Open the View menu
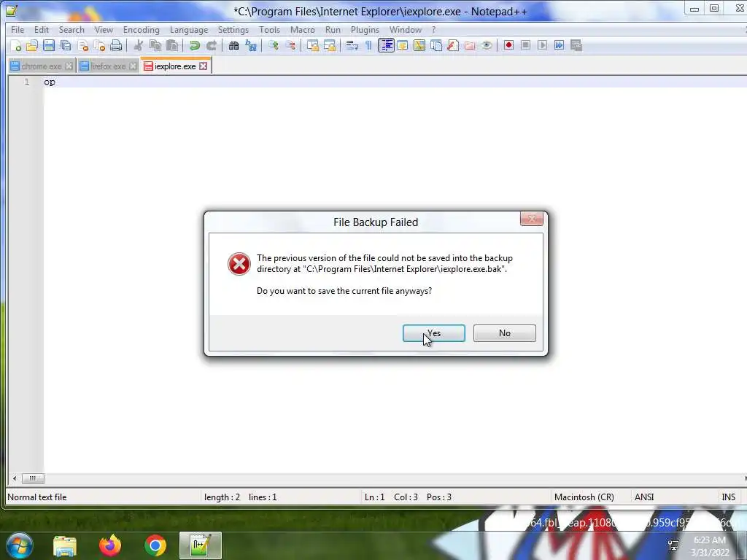 (x=104, y=29)
